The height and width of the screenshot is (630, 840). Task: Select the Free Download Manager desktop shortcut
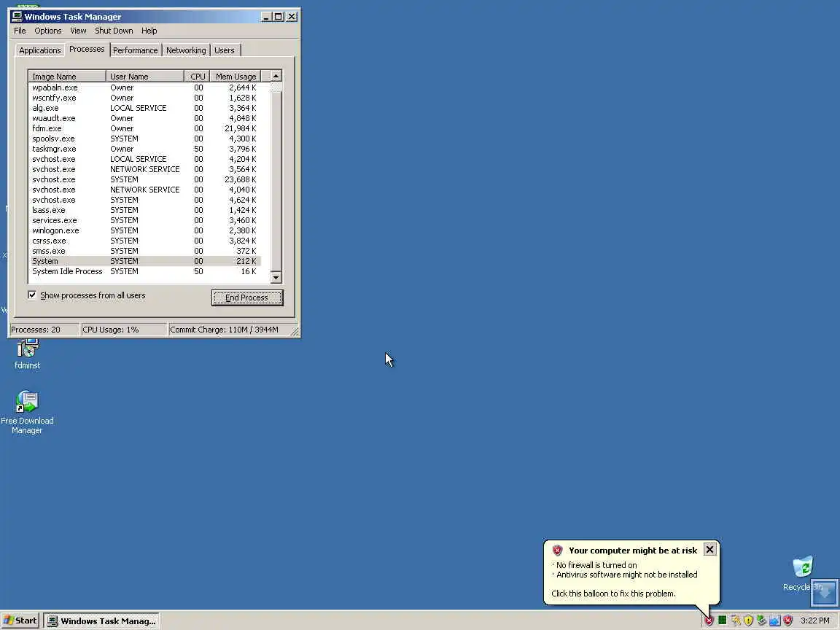(x=27, y=412)
